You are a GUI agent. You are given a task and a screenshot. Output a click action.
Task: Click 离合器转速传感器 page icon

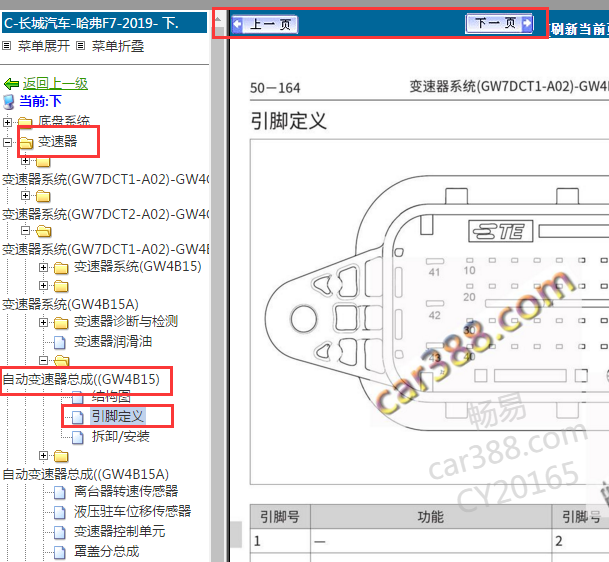[x=59, y=492]
